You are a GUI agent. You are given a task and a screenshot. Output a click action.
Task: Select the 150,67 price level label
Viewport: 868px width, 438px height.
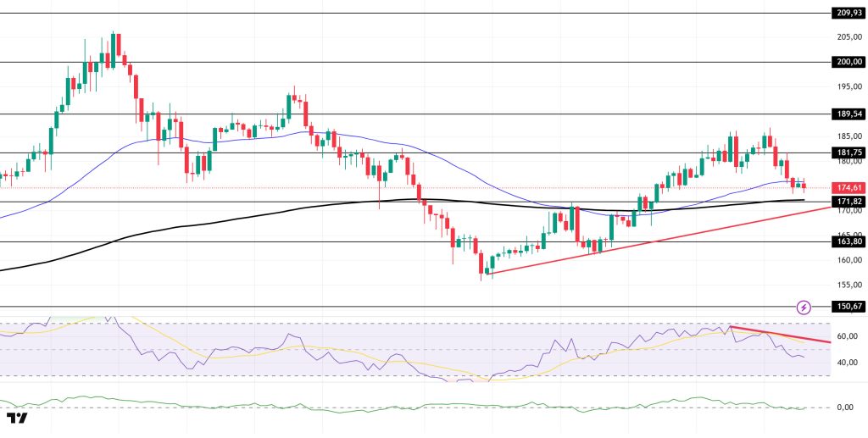848,307
